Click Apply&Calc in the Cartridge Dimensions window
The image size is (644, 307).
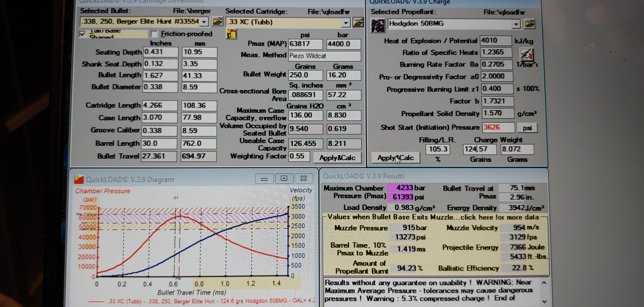pyautogui.click(x=337, y=158)
